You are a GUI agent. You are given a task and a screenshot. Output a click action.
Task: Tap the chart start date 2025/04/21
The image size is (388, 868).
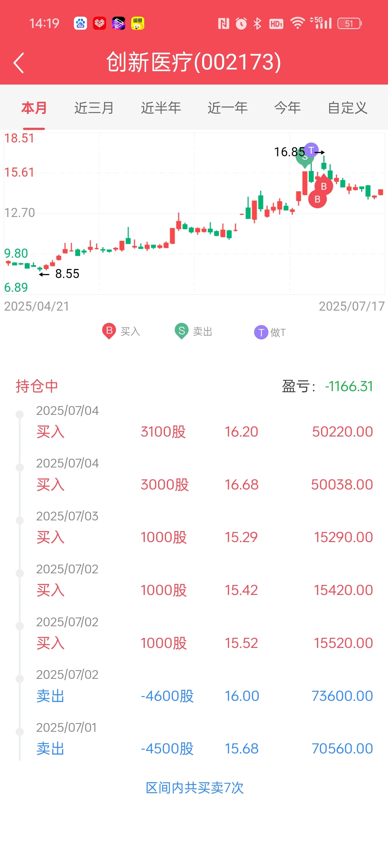click(x=37, y=306)
